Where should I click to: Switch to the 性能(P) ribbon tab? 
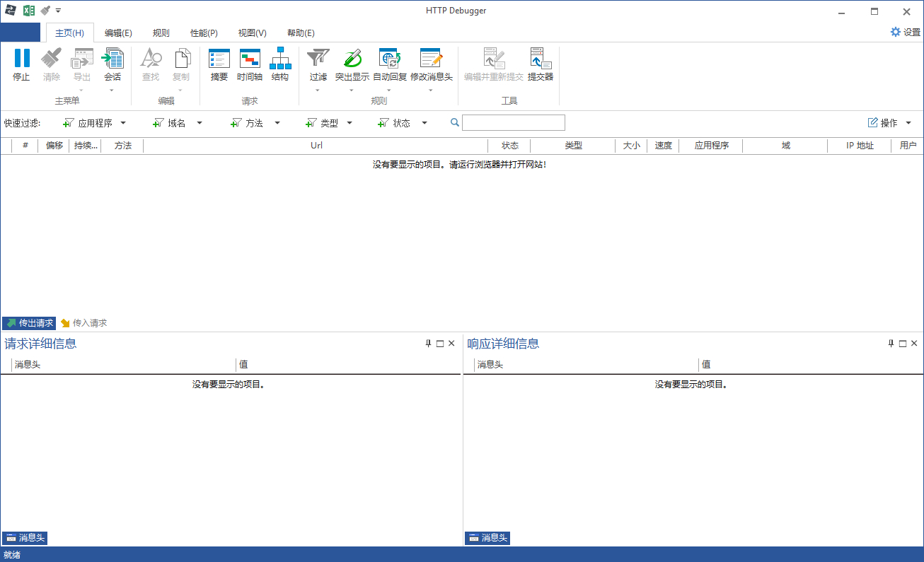pos(204,33)
